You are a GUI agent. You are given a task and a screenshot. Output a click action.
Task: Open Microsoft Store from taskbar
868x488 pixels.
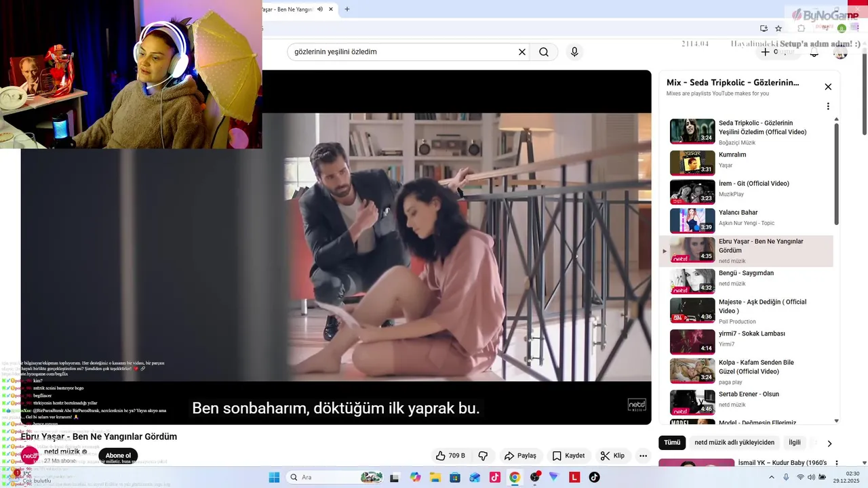click(x=455, y=477)
